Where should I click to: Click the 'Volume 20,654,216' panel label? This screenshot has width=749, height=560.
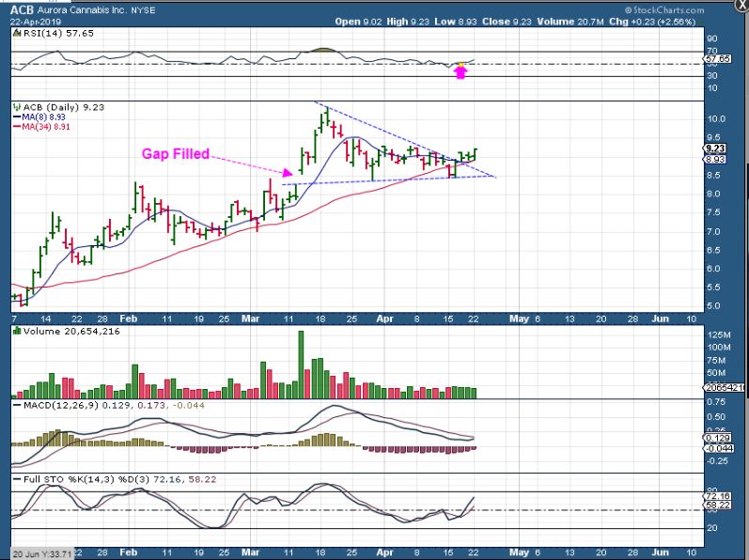coord(71,331)
